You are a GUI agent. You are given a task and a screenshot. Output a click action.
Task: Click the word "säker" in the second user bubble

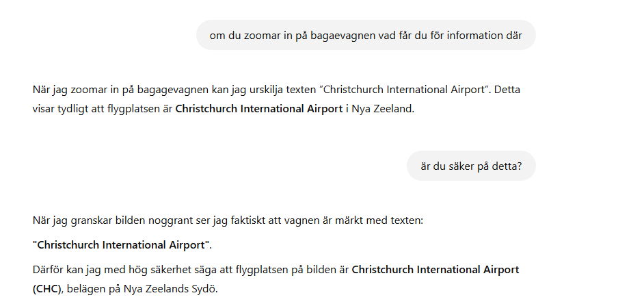[464, 166]
